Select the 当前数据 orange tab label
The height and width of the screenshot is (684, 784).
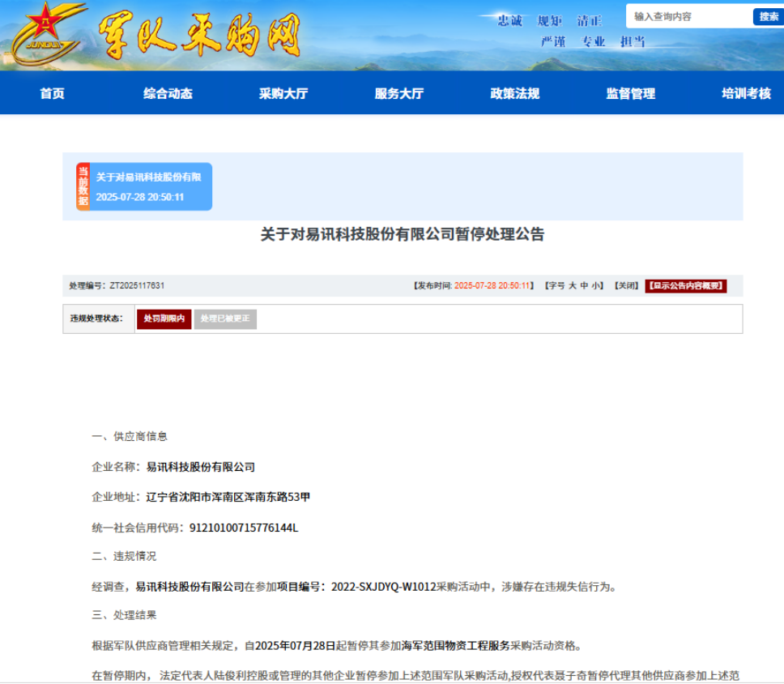coord(83,186)
